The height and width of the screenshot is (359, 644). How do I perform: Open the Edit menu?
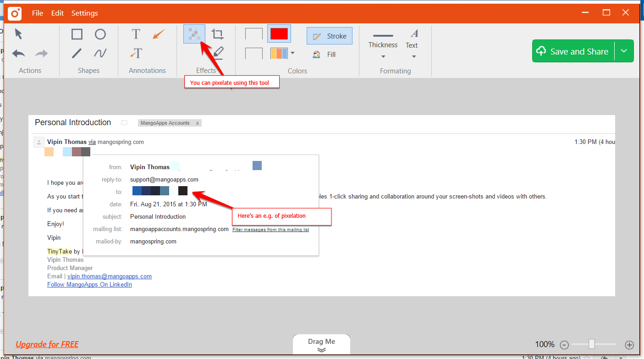click(57, 13)
